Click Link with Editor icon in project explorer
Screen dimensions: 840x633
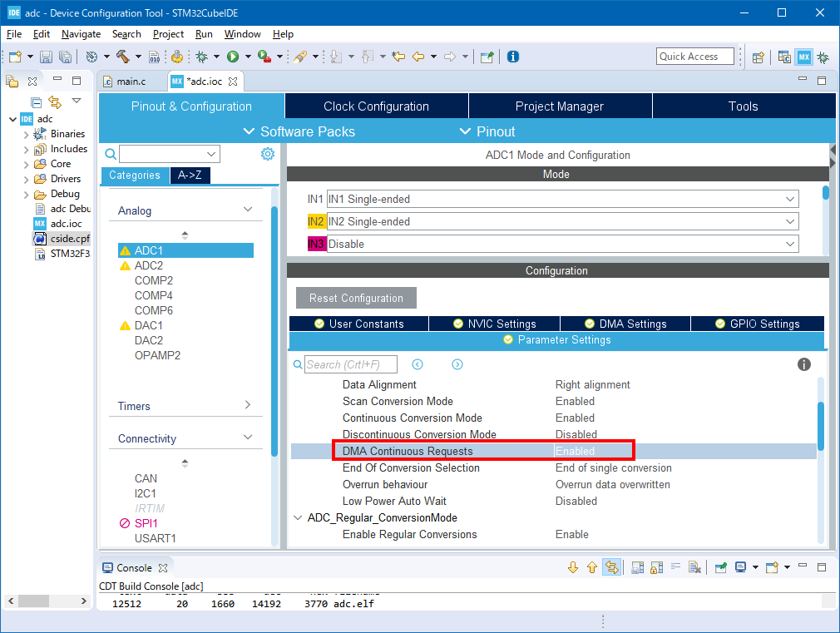(x=55, y=101)
